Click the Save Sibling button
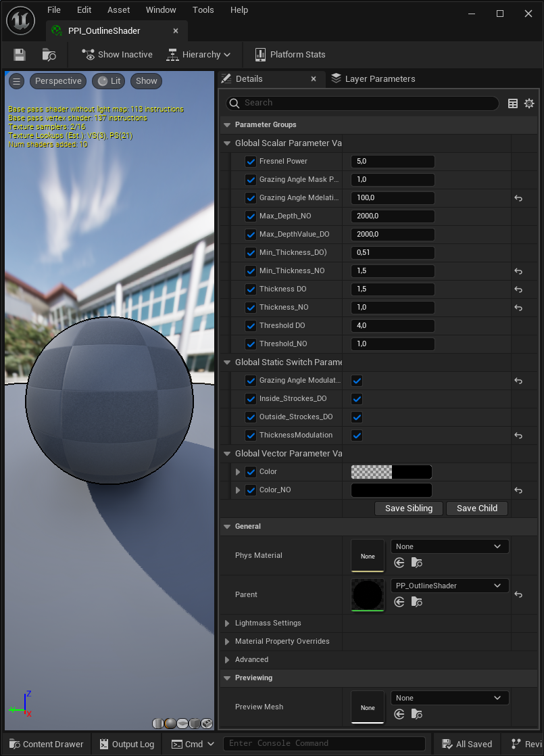The height and width of the screenshot is (756, 544). pos(409,509)
